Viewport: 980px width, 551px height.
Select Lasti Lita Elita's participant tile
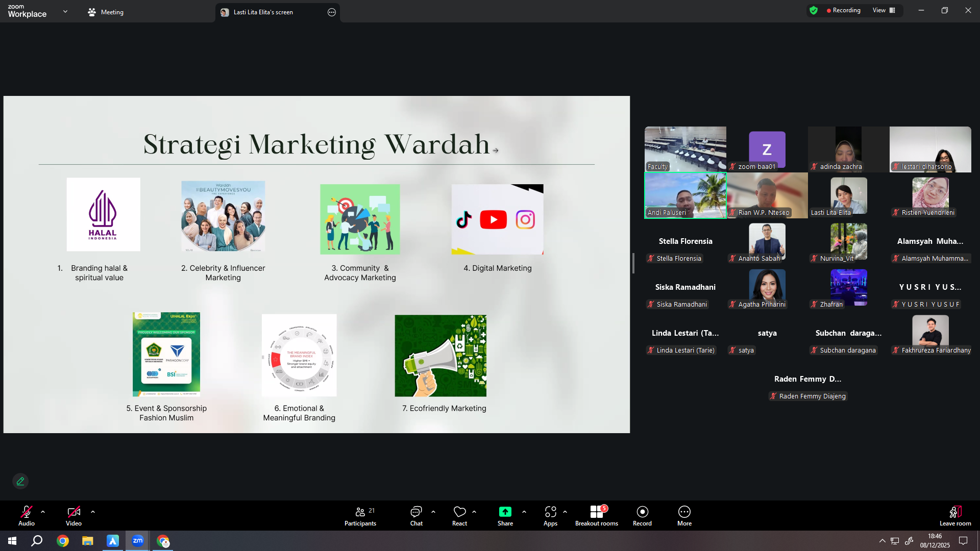click(x=849, y=195)
